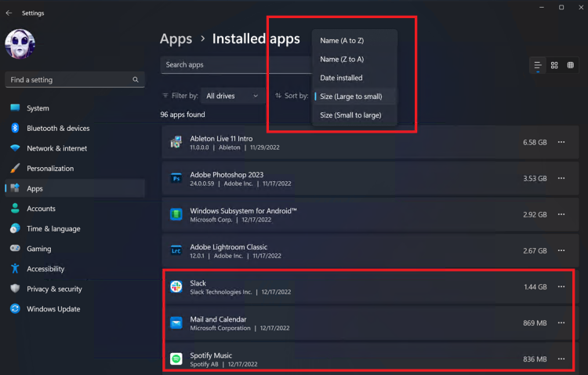The image size is (588, 375).
Task: Go back using the Settings back arrow
Action: coord(9,13)
